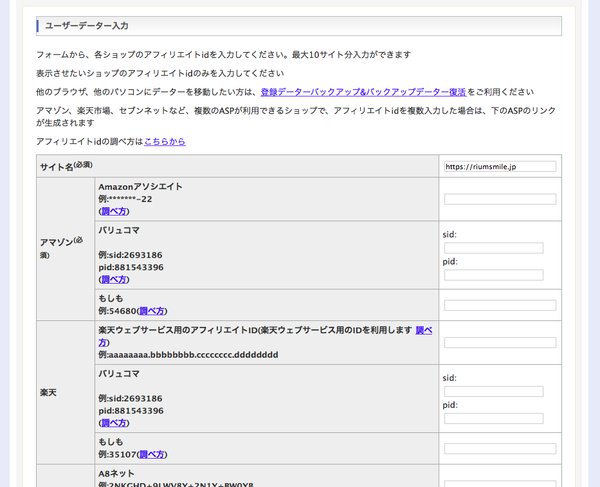This screenshot has width=600, height=487.
Task: Open 調べ方 link beside 例:54680
Action: [x=152, y=311]
